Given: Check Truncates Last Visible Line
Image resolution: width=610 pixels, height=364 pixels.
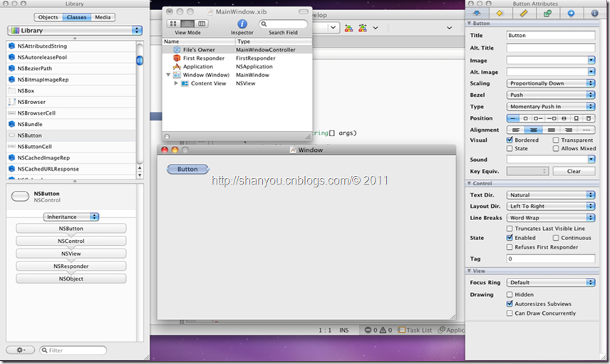Looking at the screenshot, I should point(510,229).
